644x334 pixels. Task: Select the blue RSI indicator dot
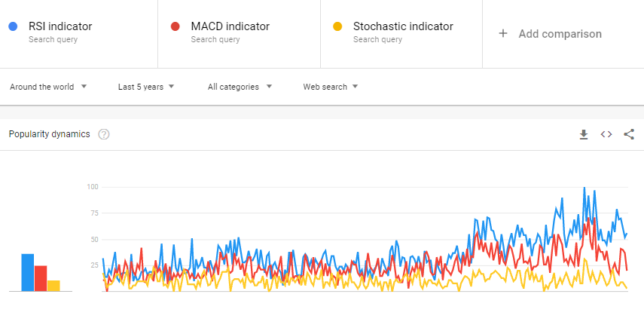coord(13,26)
